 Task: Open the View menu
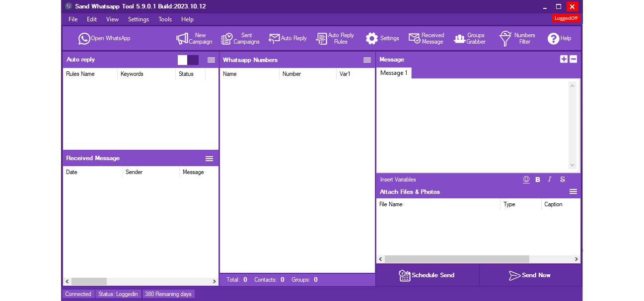(x=112, y=19)
